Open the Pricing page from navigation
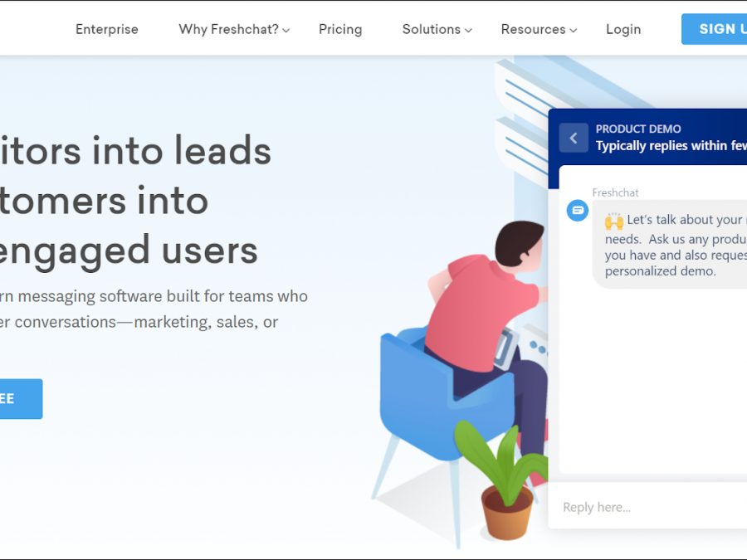 pyautogui.click(x=340, y=30)
